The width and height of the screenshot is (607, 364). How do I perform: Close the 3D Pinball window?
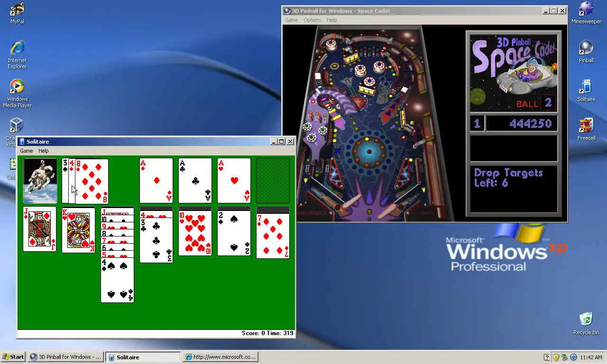[562, 11]
